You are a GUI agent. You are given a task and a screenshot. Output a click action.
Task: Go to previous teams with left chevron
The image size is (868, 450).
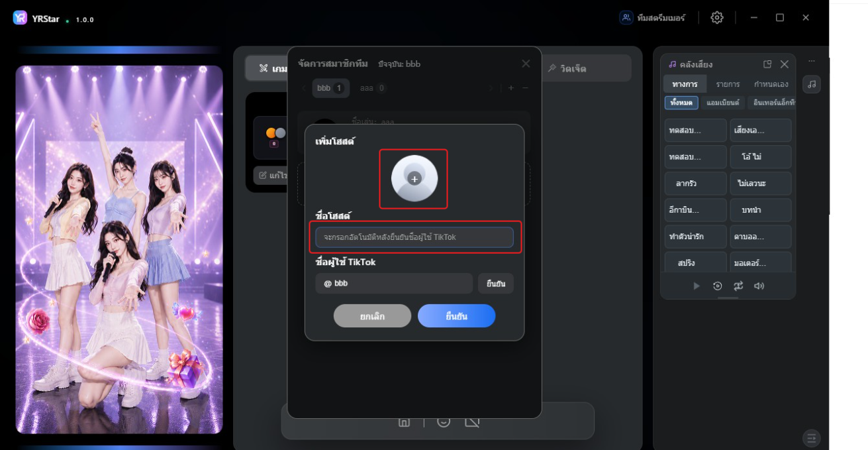(304, 88)
